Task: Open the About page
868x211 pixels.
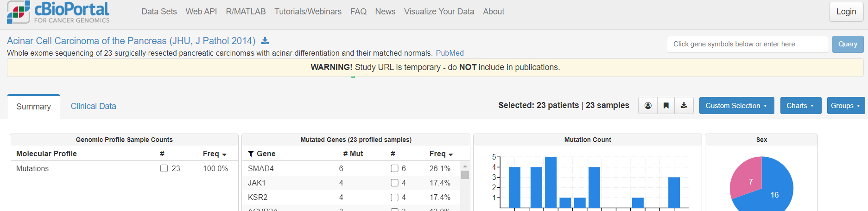Action: 494,12
